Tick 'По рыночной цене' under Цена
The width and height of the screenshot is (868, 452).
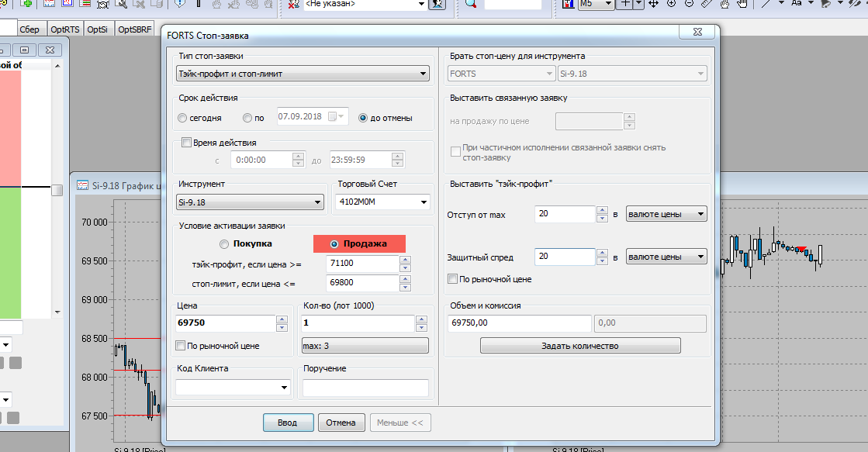181,346
